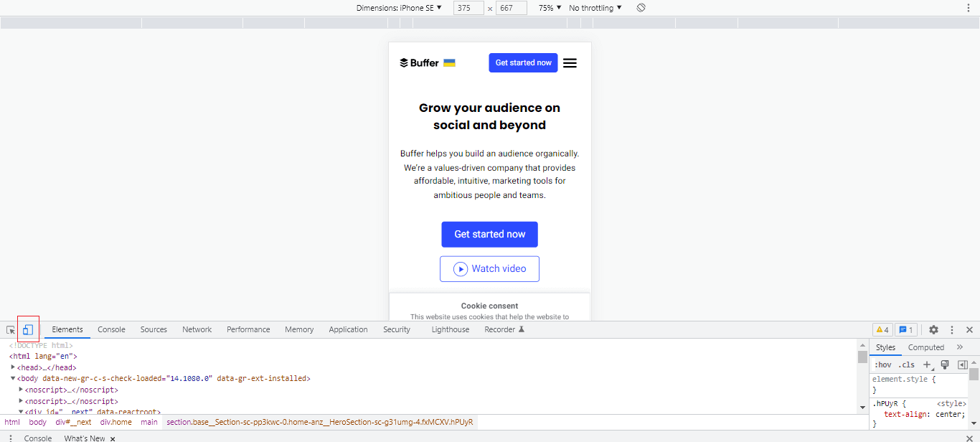The image size is (980, 442).
Task: Toggle rendering emulation paintbrush icon
Action: pyautogui.click(x=945, y=365)
